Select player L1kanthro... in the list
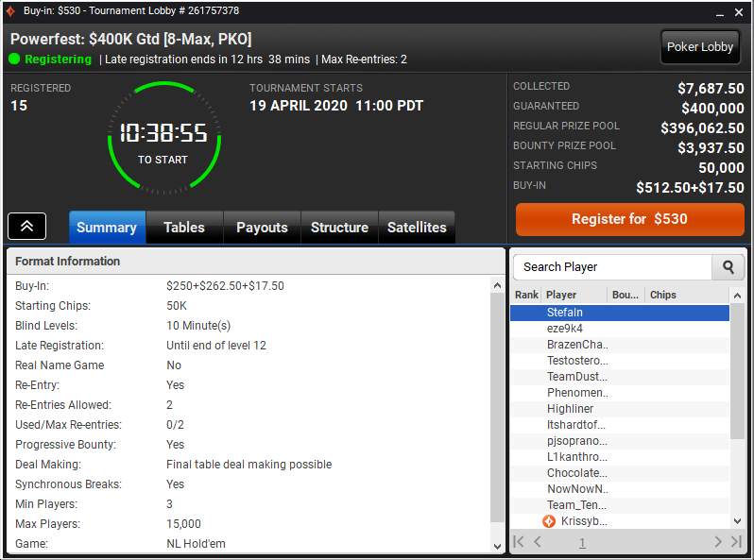Screen dimensions: 754x560 pyautogui.click(x=620, y=457)
